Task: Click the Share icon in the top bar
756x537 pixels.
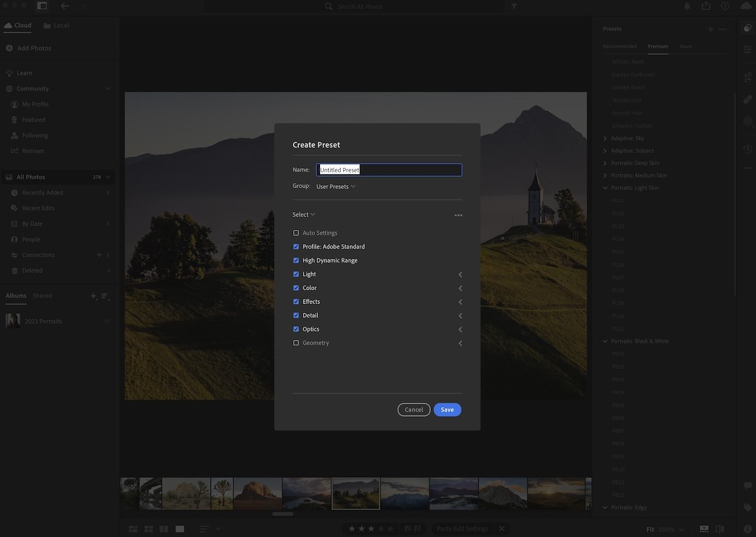Action: point(706,6)
